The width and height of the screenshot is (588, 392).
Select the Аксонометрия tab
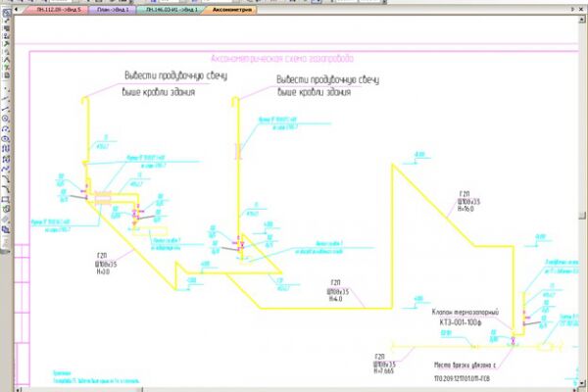[x=231, y=10]
